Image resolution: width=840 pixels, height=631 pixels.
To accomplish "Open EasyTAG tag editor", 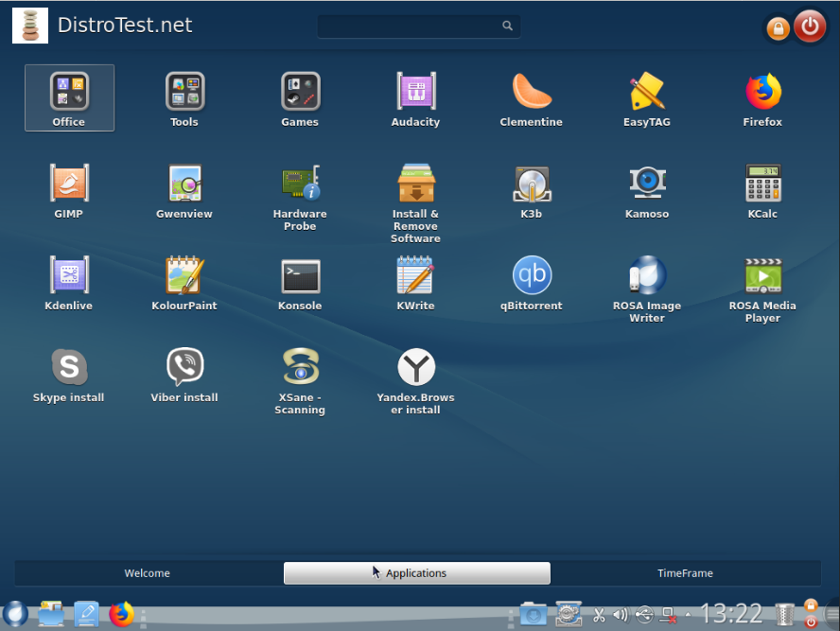I will [x=647, y=98].
